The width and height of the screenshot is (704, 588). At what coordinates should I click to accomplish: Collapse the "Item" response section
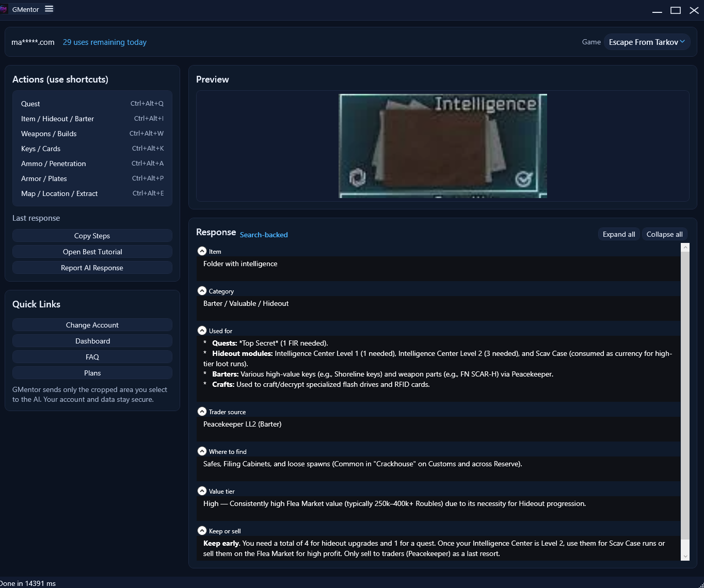(202, 251)
